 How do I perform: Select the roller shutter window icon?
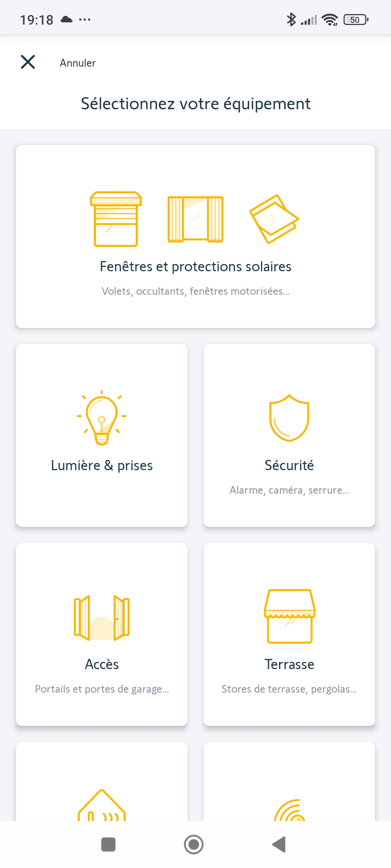click(116, 219)
